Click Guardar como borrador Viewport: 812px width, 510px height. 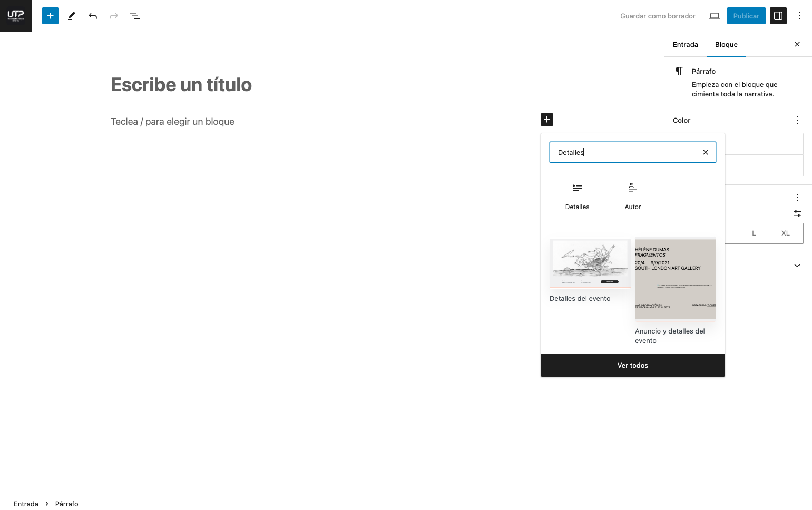coord(658,16)
